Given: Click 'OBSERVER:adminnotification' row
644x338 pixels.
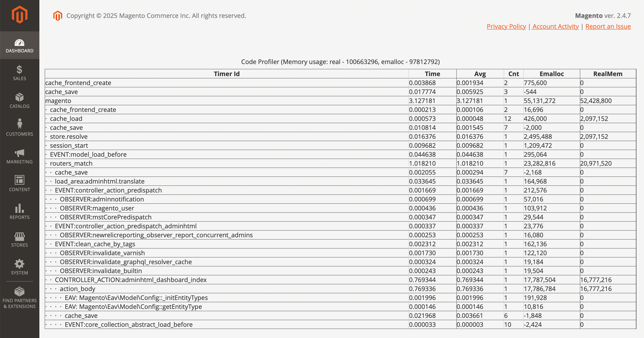Looking at the screenshot, I should point(341,199).
